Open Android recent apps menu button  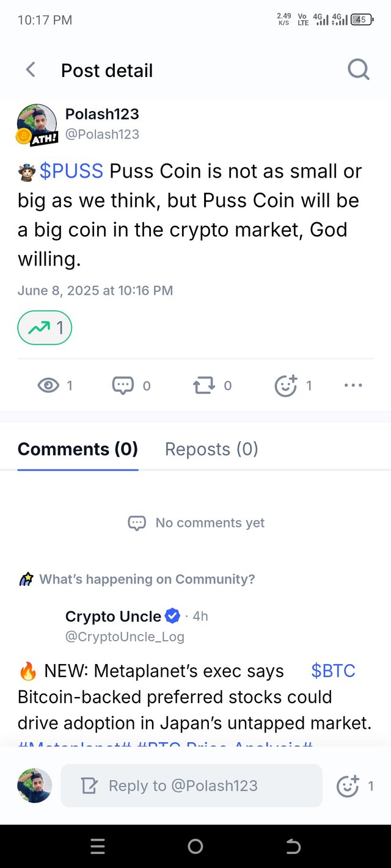tap(98, 846)
